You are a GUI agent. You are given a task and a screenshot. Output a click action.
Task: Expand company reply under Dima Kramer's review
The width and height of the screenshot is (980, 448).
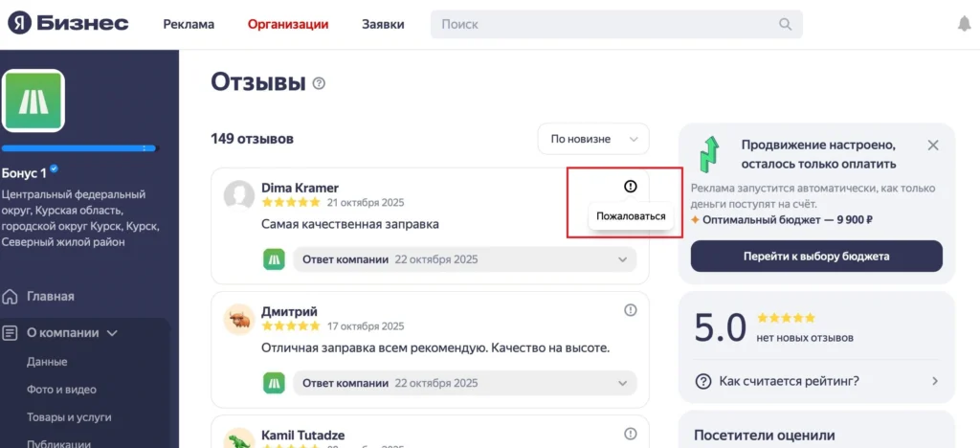[x=624, y=259]
